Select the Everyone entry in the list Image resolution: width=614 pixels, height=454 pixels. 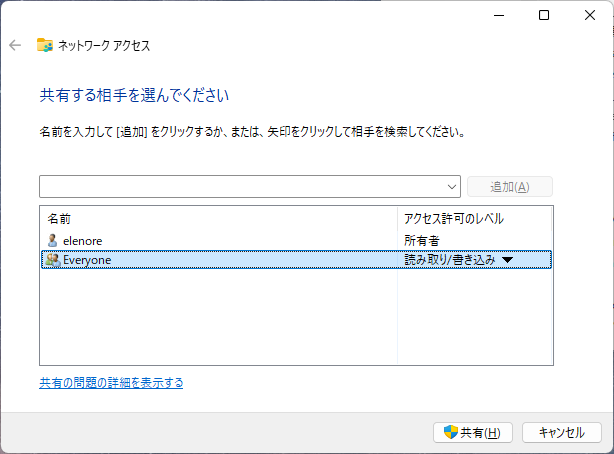tap(87, 260)
